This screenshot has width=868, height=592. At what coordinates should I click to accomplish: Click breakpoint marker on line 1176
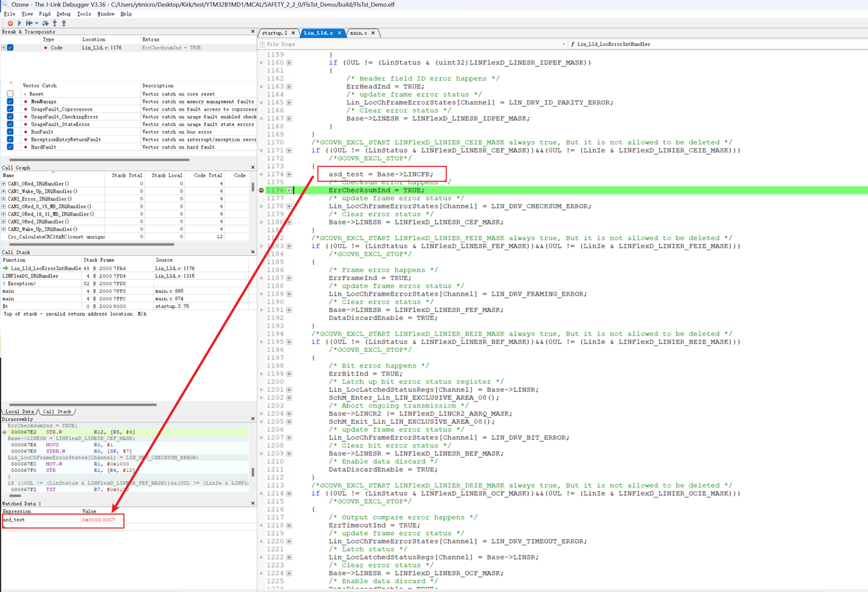click(262, 191)
